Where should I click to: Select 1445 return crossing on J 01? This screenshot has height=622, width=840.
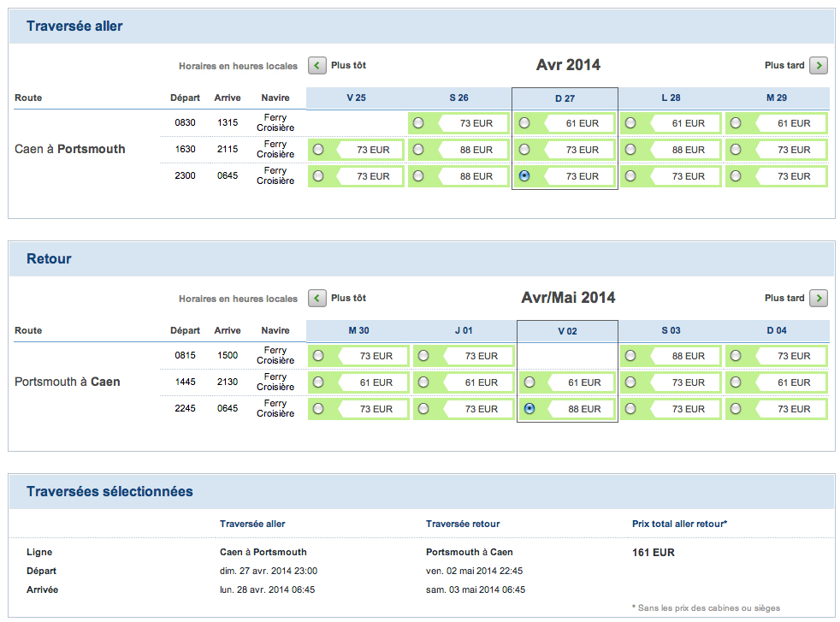423,382
